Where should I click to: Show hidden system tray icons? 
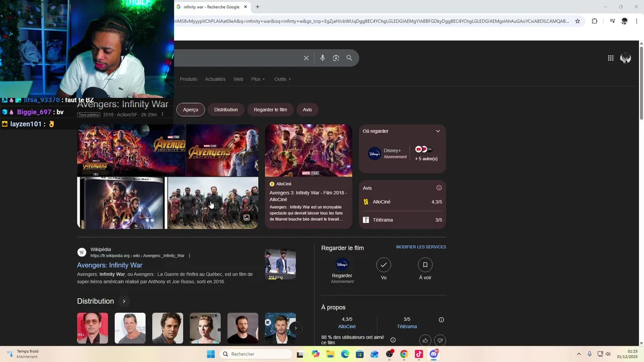click(x=579, y=354)
